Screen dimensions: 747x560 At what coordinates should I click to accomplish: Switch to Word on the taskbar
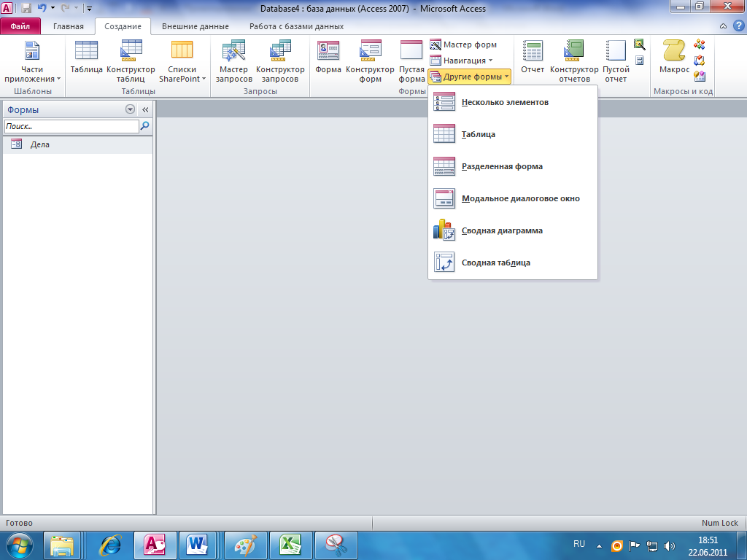coord(197,545)
